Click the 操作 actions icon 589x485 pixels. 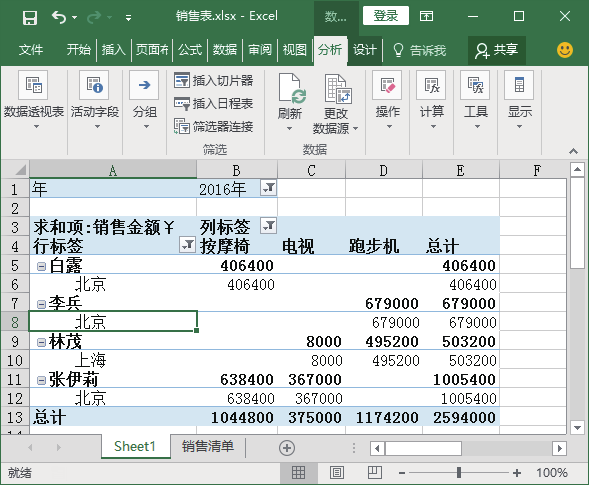pos(387,85)
